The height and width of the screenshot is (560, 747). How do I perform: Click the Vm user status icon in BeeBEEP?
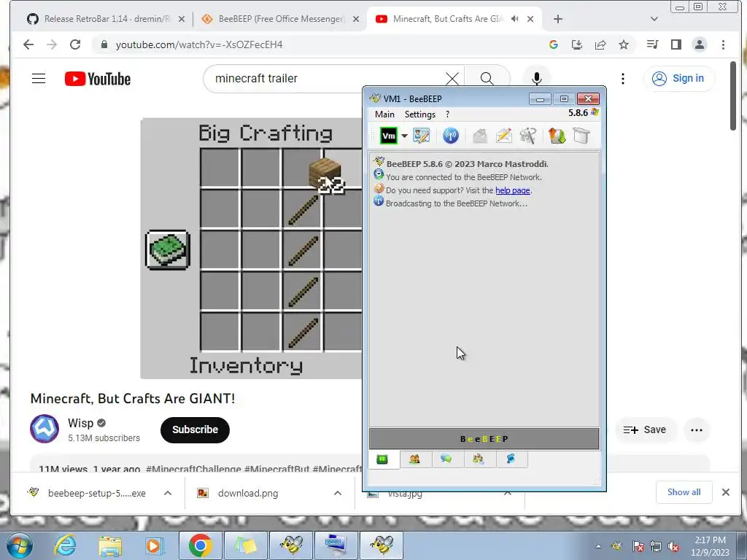pos(389,136)
